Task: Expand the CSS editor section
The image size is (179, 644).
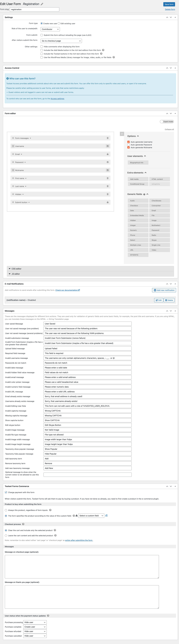Action: 90,269
